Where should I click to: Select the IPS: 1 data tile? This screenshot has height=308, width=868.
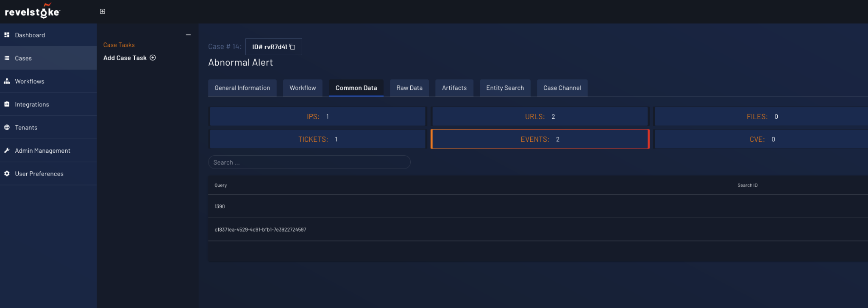point(317,117)
